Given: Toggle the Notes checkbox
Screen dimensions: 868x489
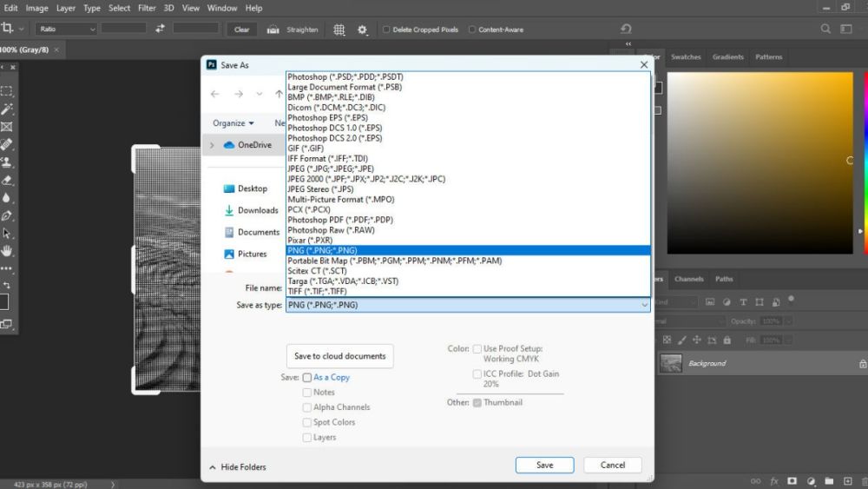Looking at the screenshot, I should 307,392.
